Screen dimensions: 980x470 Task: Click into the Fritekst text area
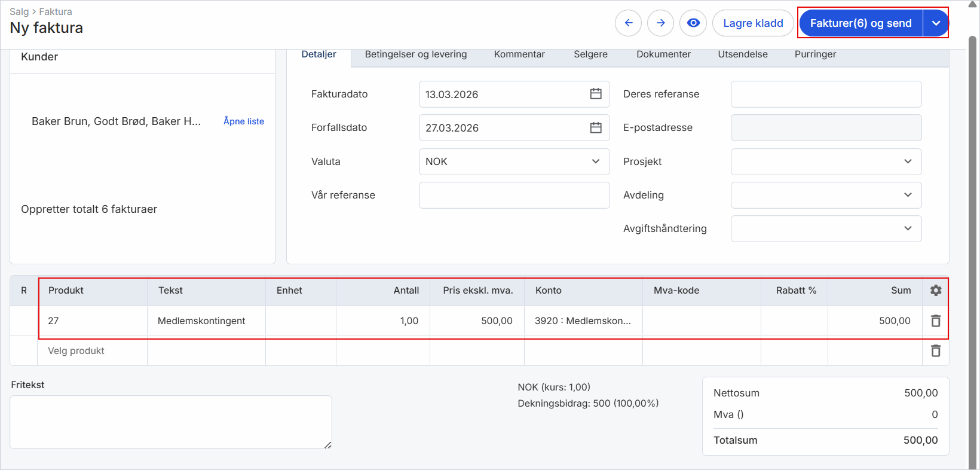tap(171, 422)
